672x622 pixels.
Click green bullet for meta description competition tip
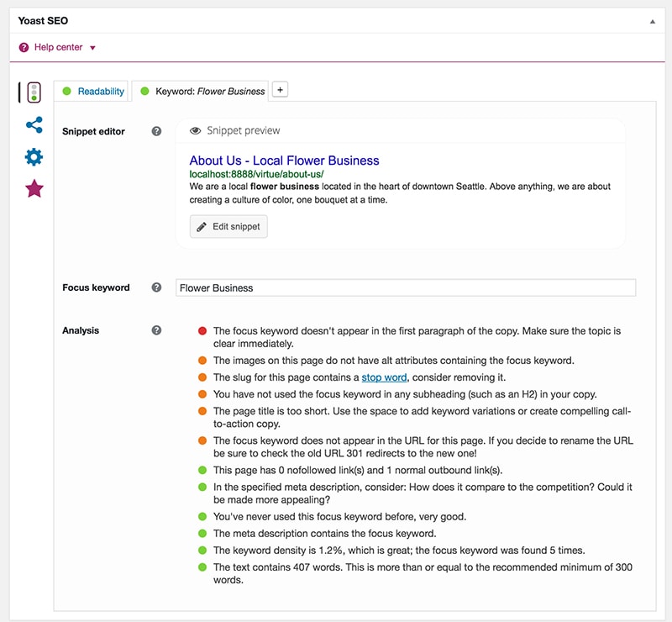(x=202, y=487)
